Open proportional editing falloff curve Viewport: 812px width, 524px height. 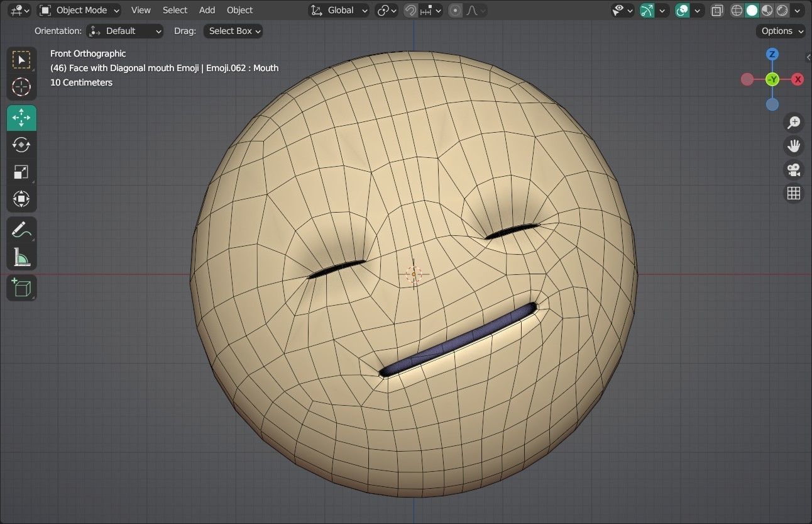[x=476, y=10]
